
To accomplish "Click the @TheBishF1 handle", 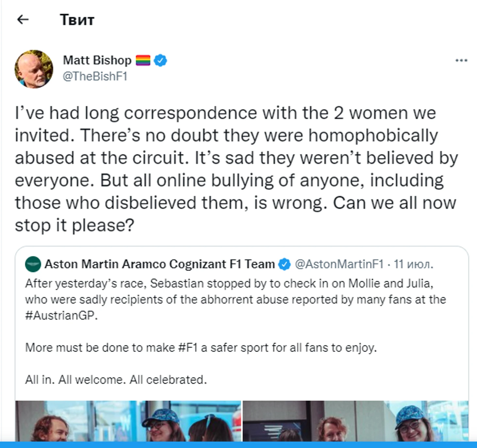I will point(95,76).
